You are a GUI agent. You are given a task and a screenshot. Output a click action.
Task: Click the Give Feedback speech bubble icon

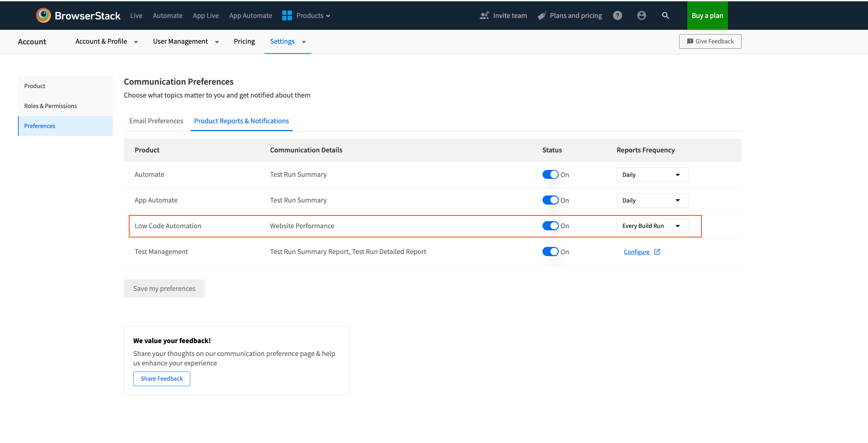(690, 41)
